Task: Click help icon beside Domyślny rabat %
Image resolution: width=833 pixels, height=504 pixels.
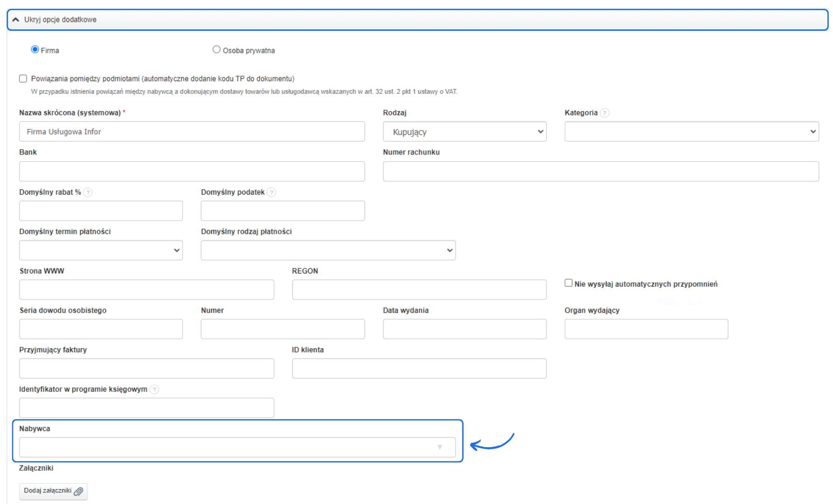Action: click(x=88, y=192)
